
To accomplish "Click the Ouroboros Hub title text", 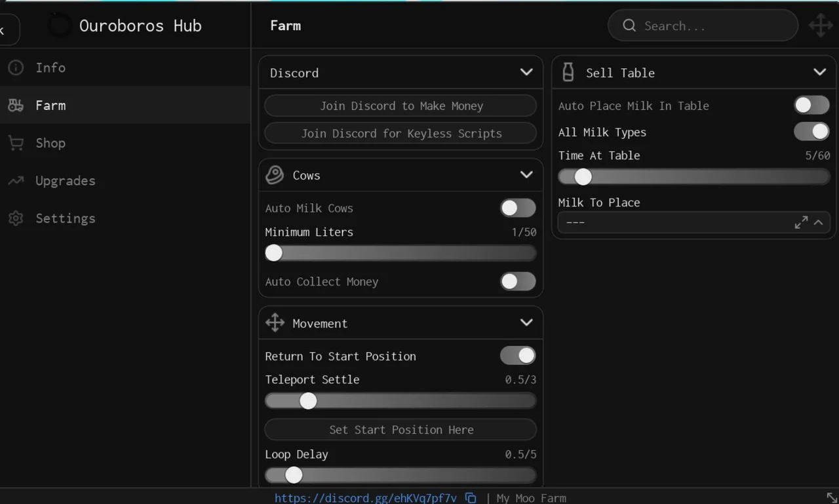I will click(x=140, y=26).
